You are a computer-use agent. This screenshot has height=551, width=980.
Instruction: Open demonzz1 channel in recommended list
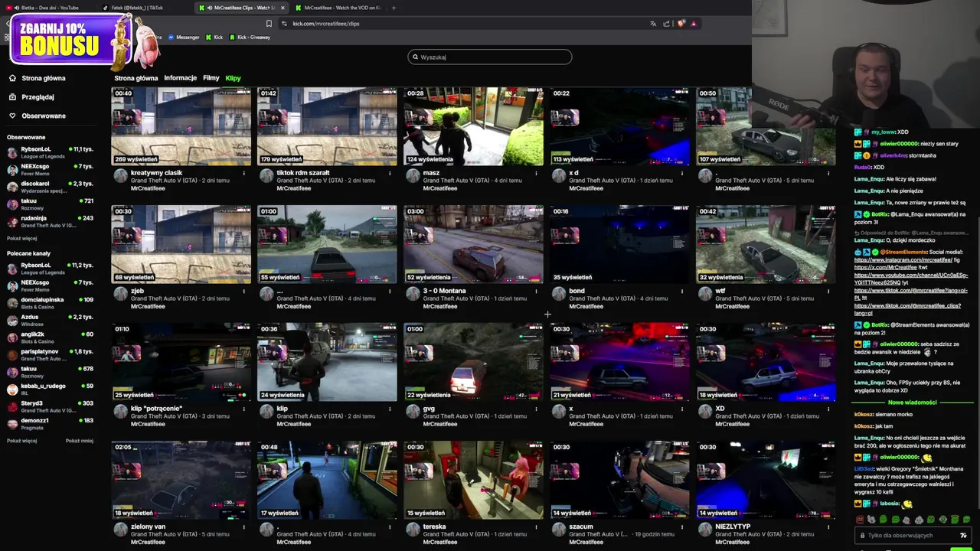[50, 423]
